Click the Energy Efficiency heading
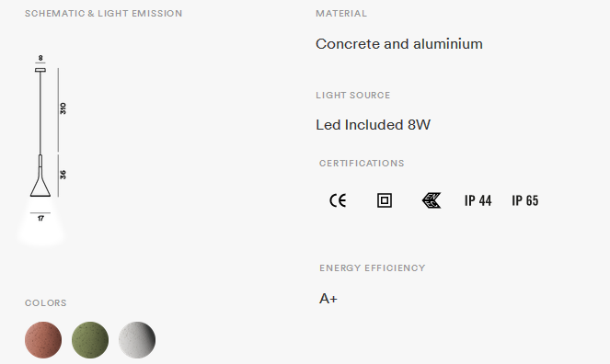This screenshot has width=610, height=364. (373, 268)
